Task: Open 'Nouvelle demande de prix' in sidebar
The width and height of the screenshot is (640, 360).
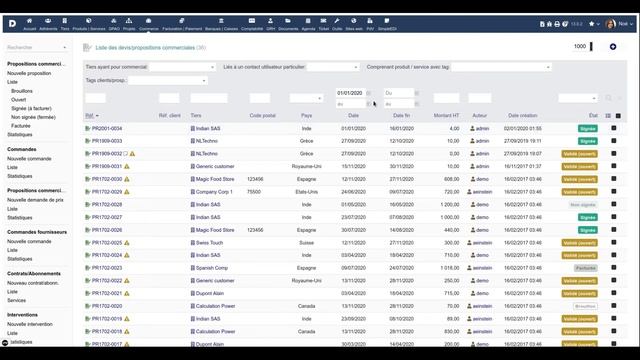Action: [x=35, y=200]
